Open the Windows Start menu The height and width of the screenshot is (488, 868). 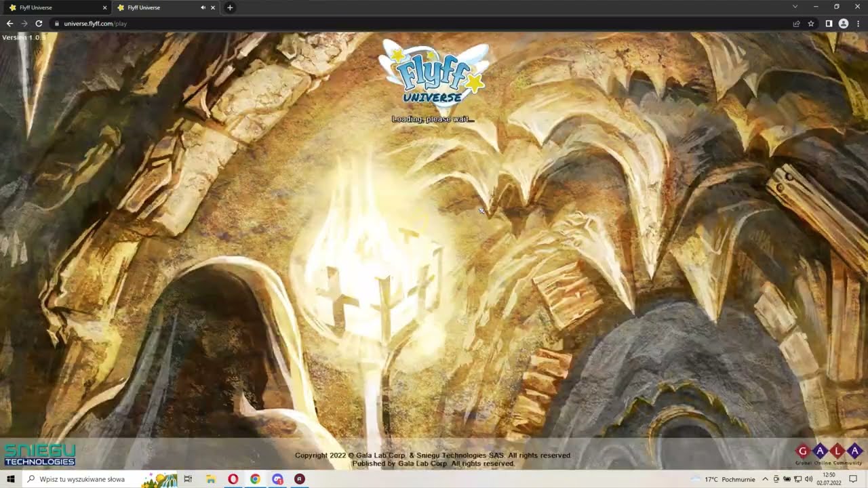(10, 479)
